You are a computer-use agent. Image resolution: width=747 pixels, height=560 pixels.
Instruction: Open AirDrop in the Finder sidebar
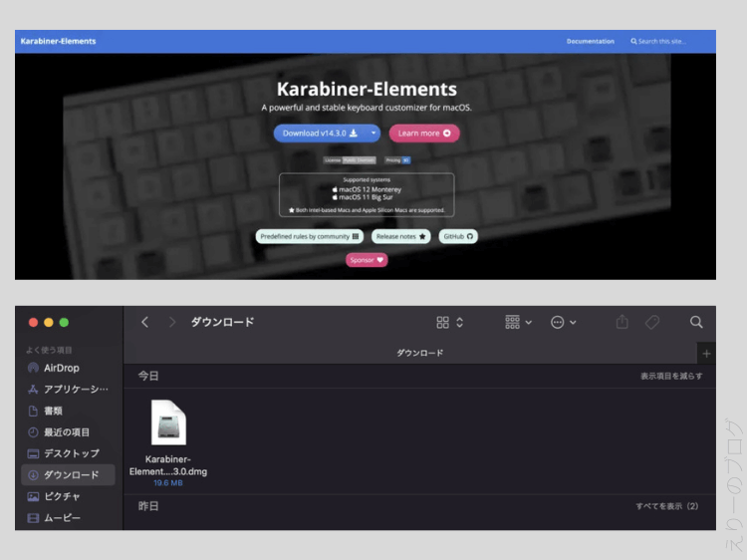point(61,368)
